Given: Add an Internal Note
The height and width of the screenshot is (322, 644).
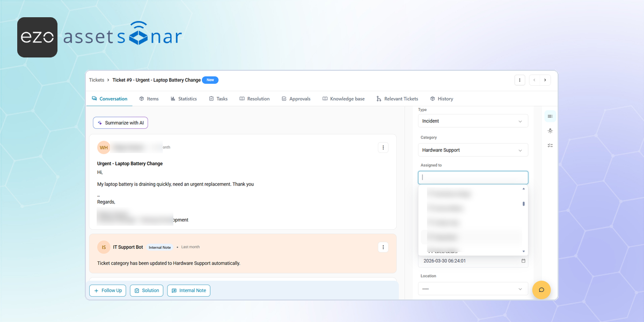Looking at the screenshot, I should pyautogui.click(x=188, y=290).
